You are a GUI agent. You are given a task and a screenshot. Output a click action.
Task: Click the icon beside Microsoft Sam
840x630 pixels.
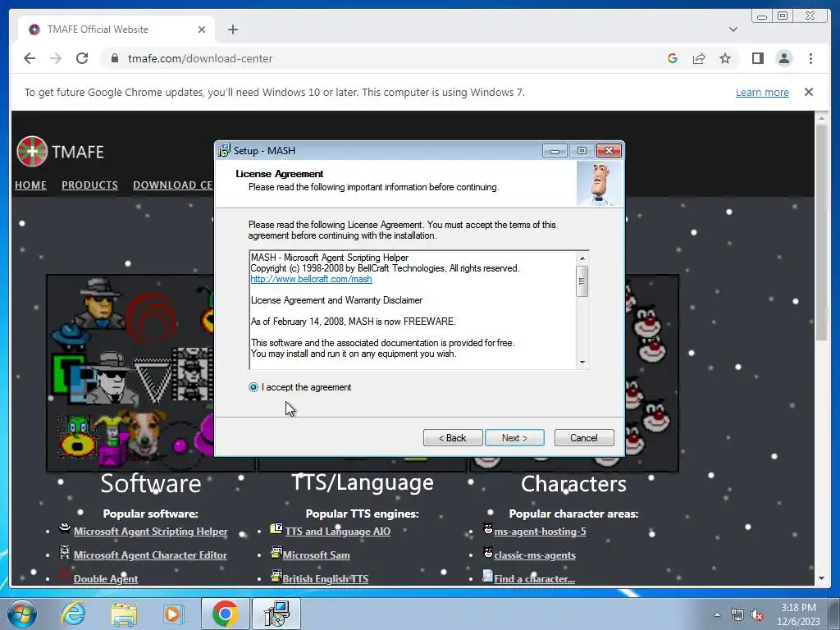click(276, 552)
